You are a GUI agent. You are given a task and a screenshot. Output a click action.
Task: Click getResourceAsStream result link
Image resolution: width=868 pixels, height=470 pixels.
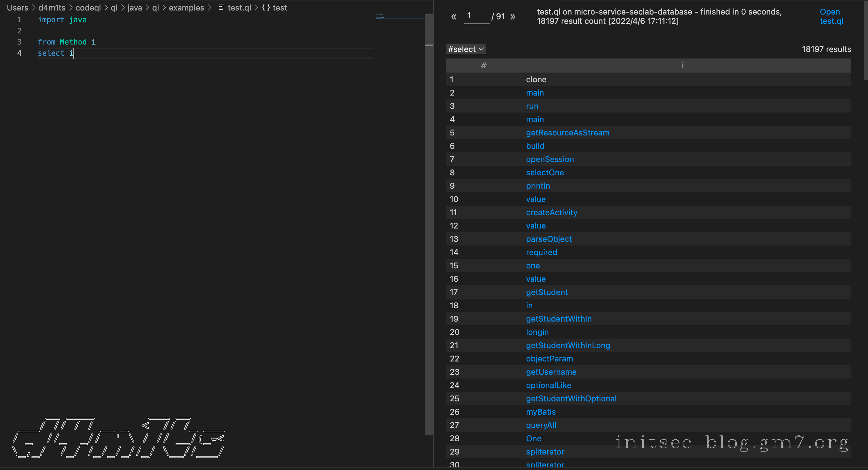click(x=568, y=133)
